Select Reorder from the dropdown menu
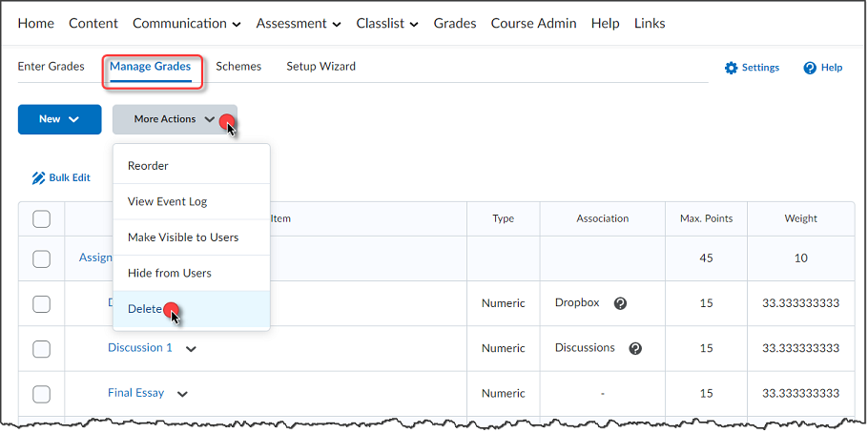Screen dimensions: 868x433 coord(148,166)
